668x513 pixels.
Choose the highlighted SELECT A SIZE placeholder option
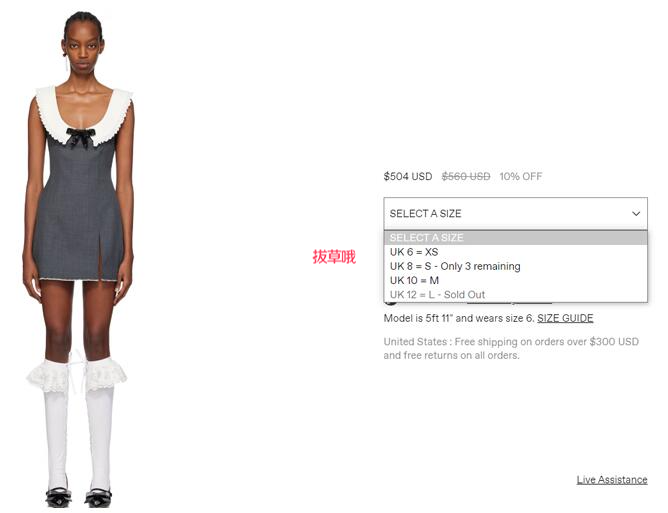[x=515, y=237]
